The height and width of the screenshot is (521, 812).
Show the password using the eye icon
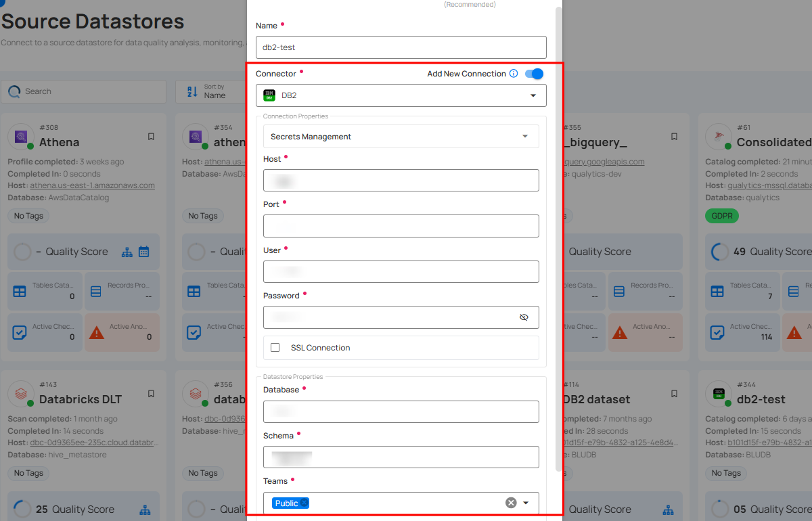524,317
